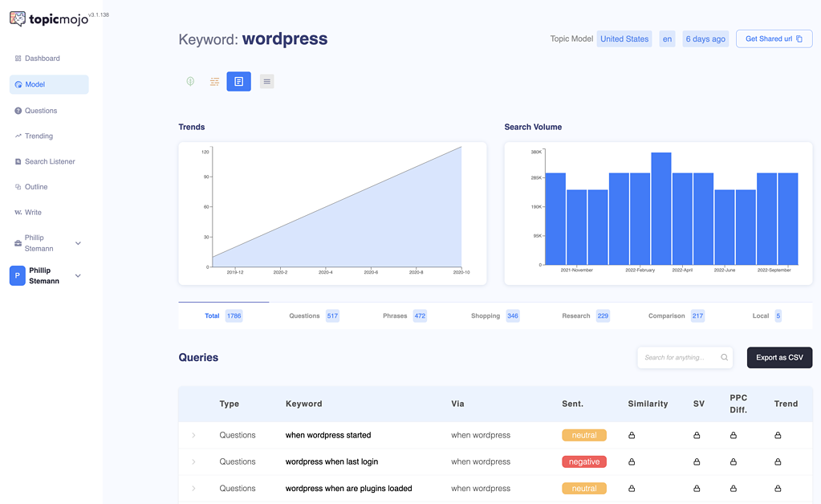Click Similarity lock for 'when wordpress started'
Viewport: 821px width, 504px height.
pyautogui.click(x=632, y=435)
